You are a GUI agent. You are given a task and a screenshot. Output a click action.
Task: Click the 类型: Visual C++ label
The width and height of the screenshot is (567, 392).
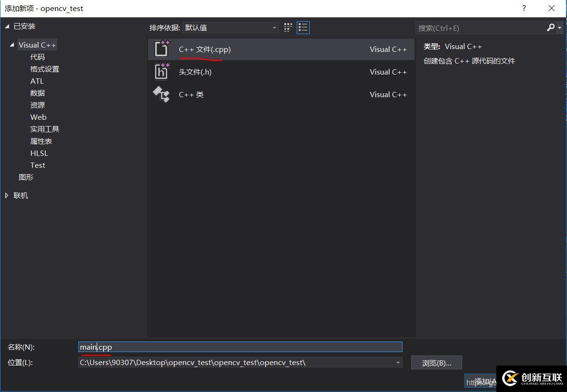(453, 46)
